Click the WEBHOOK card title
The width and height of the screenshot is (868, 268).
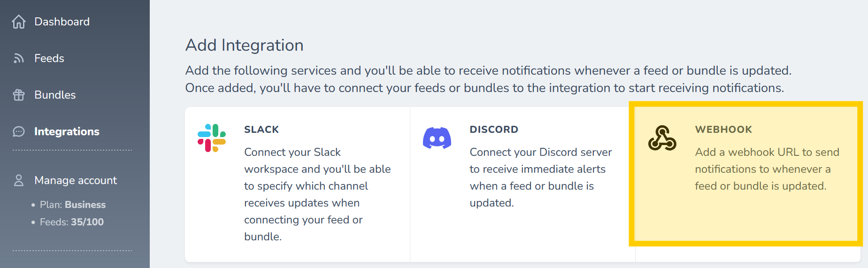tap(723, 130)
